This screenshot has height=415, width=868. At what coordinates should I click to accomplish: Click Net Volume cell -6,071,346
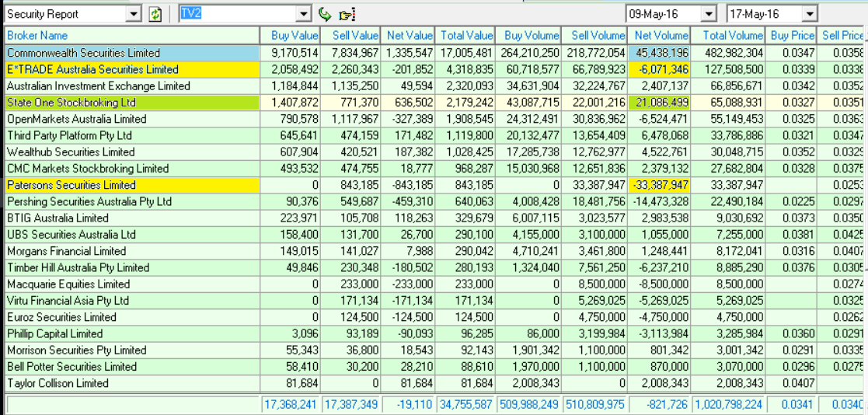[660, 70]
